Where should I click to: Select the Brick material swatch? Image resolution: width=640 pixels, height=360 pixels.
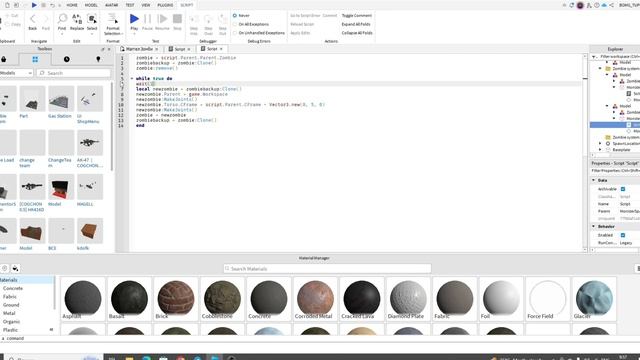click(176, 299)
